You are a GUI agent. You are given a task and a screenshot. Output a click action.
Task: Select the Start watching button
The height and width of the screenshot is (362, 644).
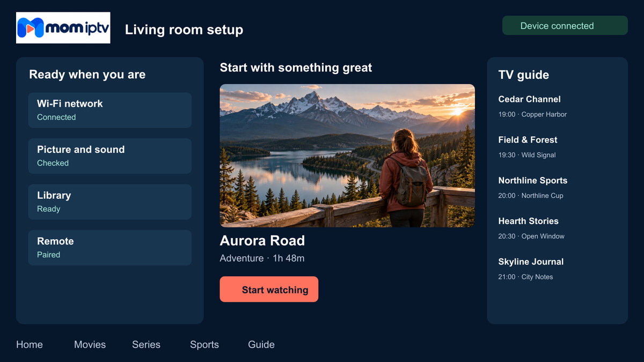tap(269, 290)
